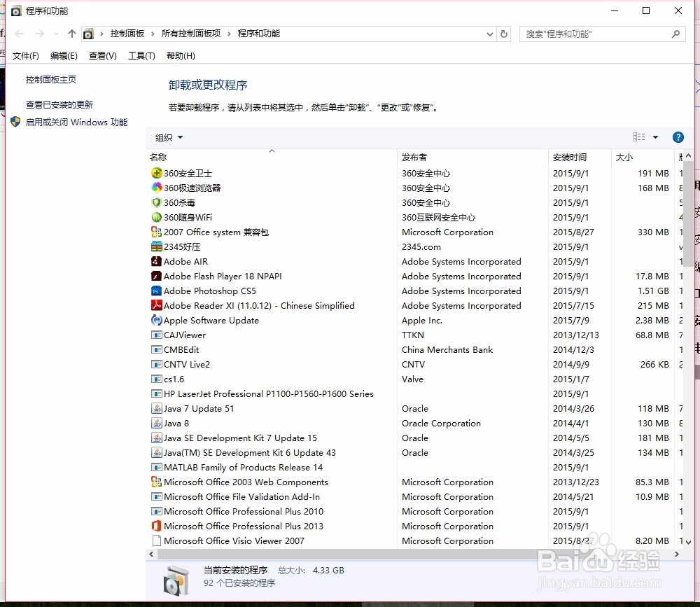Sort by 安装时间 column header
The image size is (700, 607).
click(x=580, y=158)
